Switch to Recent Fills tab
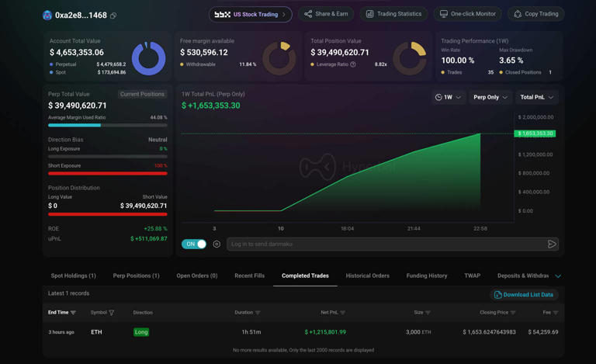 pyautogui.click(x=249, y=276)
